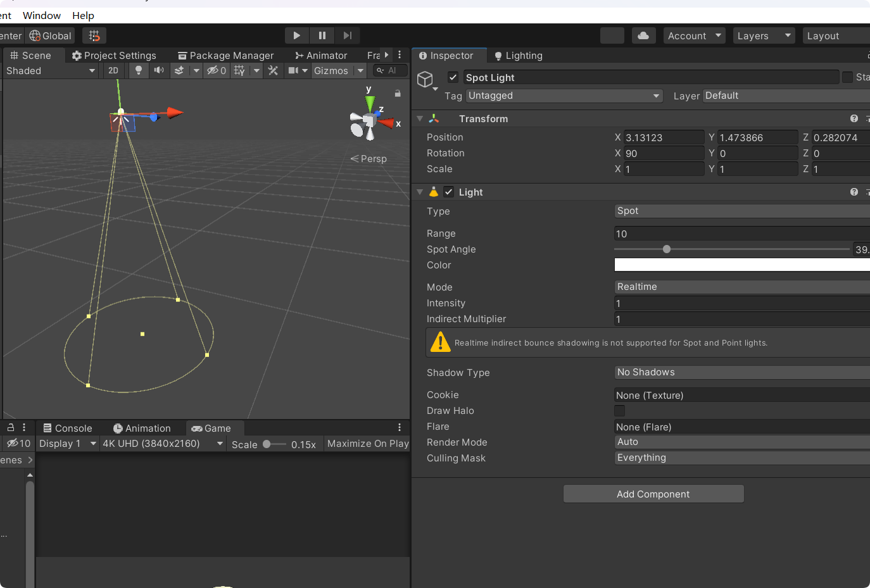Click the Scene view lock icon
The image size is (870, 588).
398,93
